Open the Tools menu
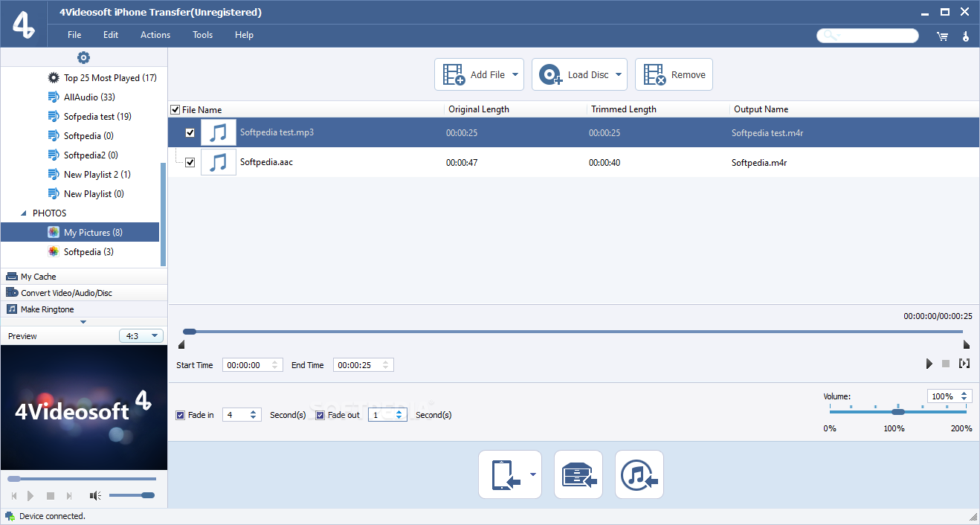Viewport: 980px width, 525px height. tap(203, 35)
